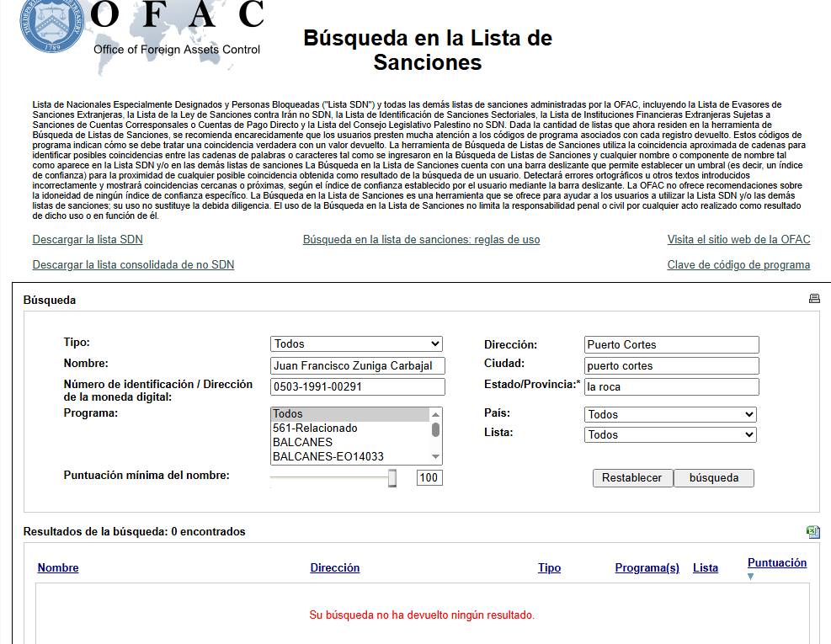Open the Descargar la lista SDN link

coord(88,239)
